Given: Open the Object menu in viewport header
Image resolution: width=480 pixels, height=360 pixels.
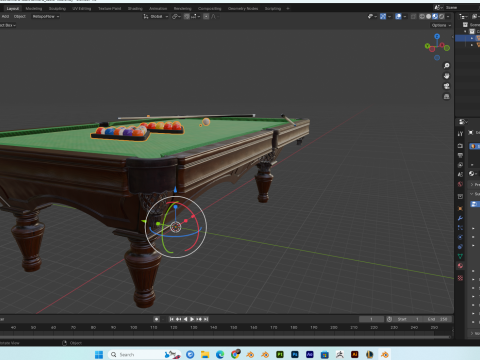Looking at the screenshot, I should coord(20,16).
